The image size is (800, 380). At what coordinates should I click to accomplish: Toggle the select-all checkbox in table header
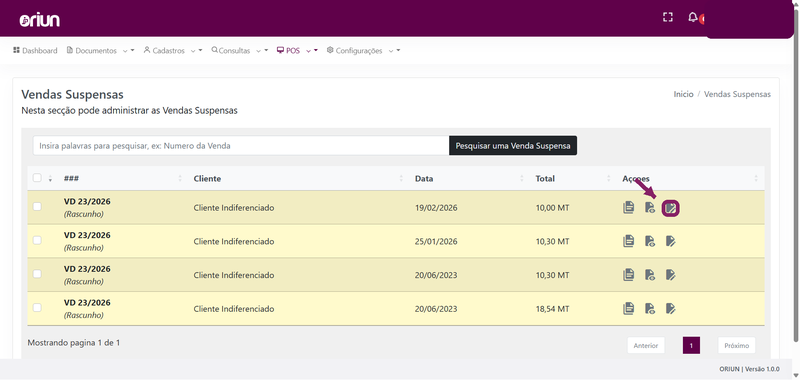37,178
